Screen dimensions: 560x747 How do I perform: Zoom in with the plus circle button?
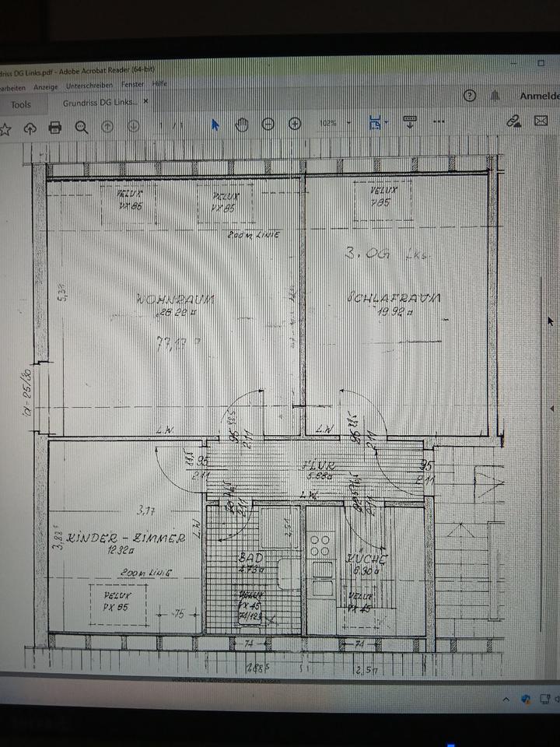(x=295, y=124)
